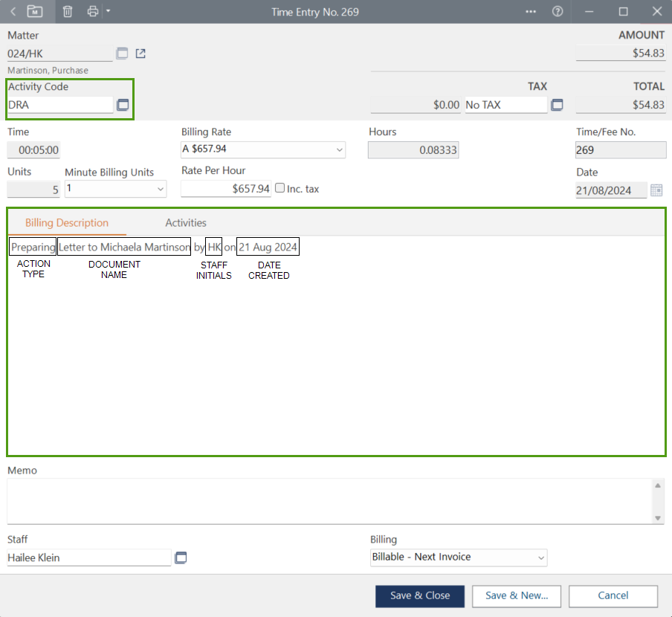This screenshot has height=617, width=672.
Task: Click the print icon
Action: click(93, 11)
